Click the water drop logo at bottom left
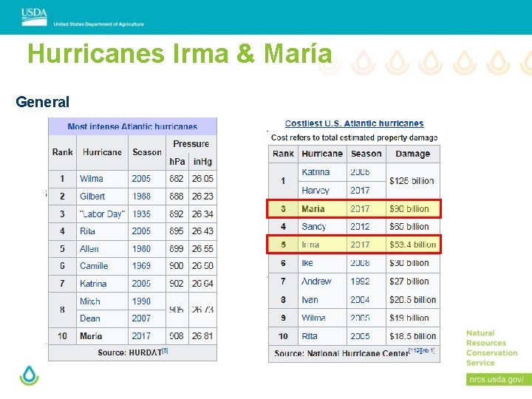Image resolution: width=532 pixels, height=399 pixels. [x=29, y=375]
